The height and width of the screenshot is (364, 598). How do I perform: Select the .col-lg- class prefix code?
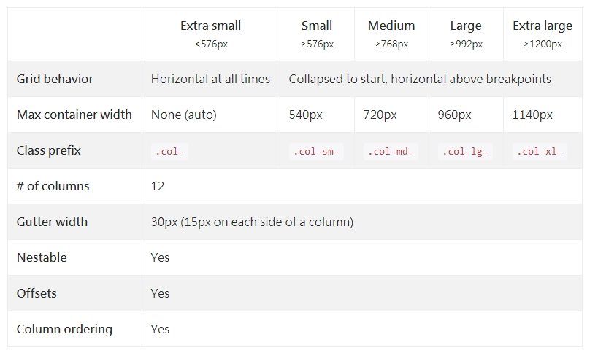pyautogui.click(x=465, y=152)
